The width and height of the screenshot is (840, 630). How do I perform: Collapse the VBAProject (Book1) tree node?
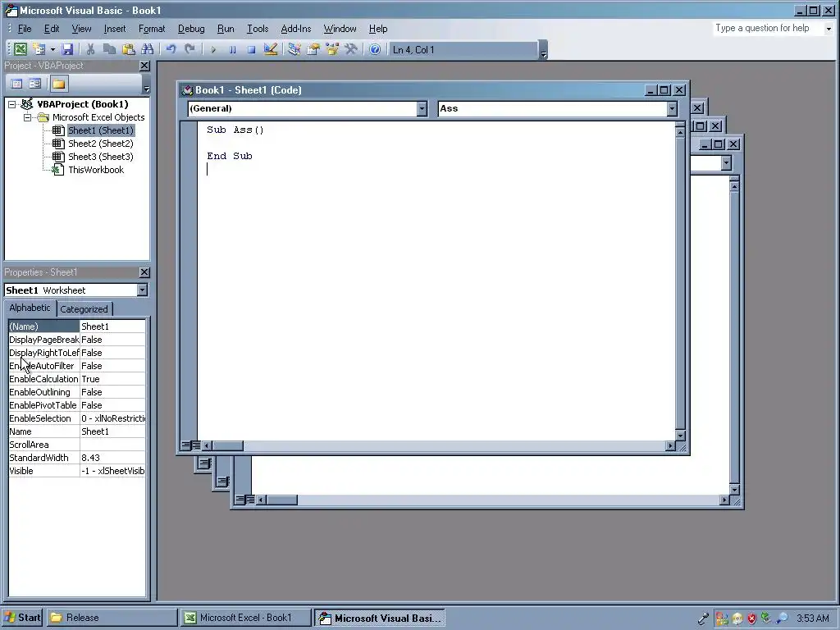pos(11,104)
